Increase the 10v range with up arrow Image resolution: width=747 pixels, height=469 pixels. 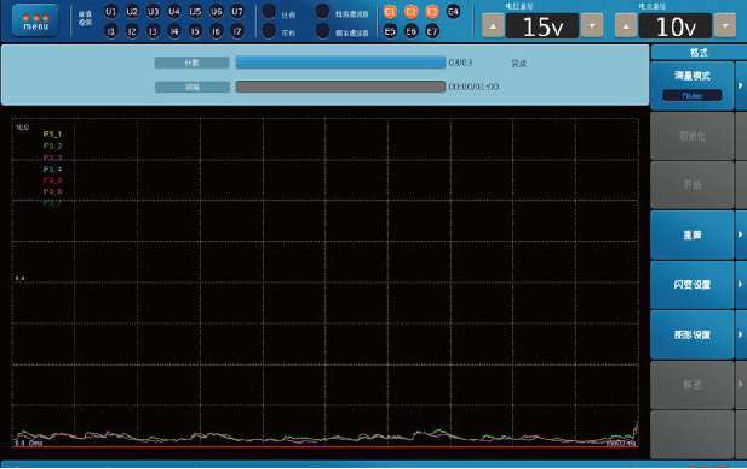626,26
